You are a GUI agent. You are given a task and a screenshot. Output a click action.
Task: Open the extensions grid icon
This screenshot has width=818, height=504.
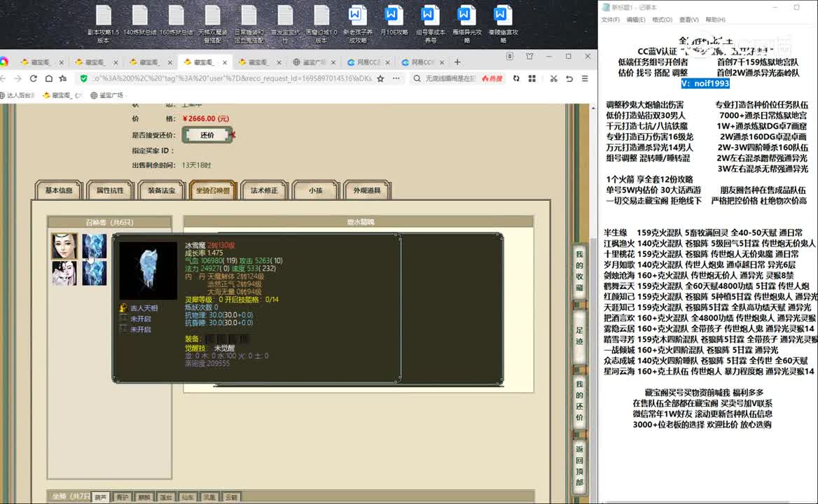[532, 78]
